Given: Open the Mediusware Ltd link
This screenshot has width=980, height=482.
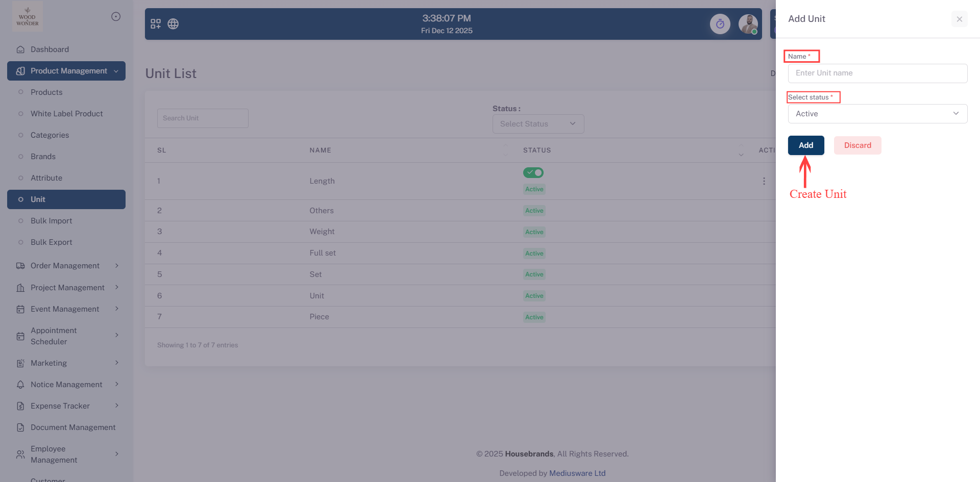Looking at the screenshot, I should (577, 473).
